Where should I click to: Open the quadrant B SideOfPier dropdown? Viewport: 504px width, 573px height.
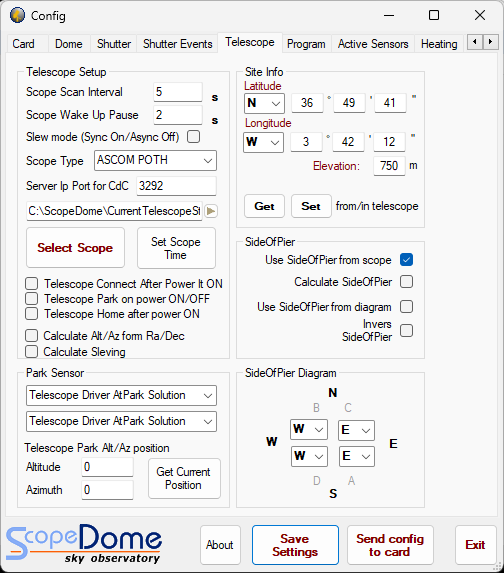(x=309, y=429)
